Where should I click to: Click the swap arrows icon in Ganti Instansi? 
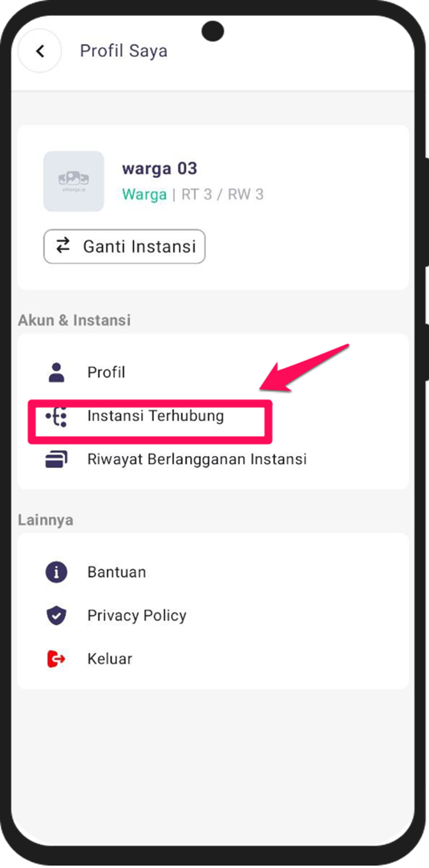coord(63,245)
